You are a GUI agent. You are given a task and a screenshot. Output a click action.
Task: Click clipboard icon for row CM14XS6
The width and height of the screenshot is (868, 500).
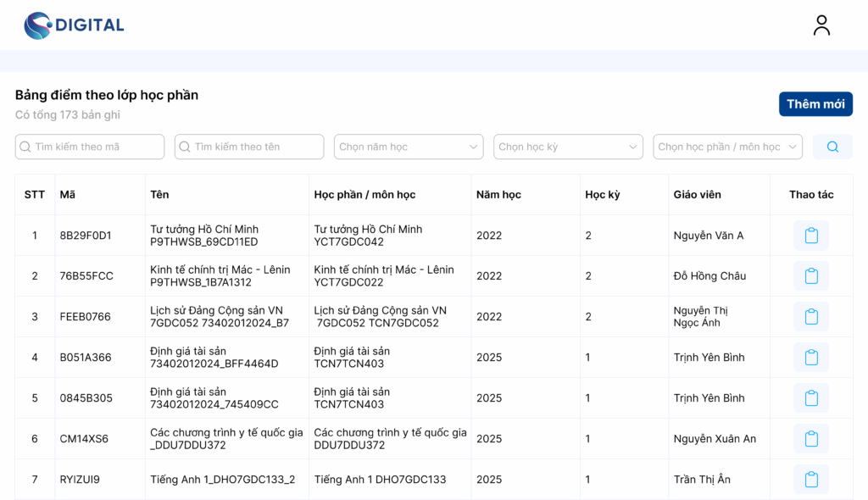coord(811,439)
